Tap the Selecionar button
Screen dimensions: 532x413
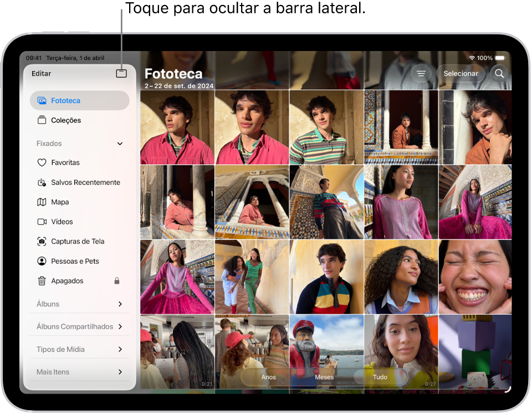pyautogui.click(x=461, y=73)
